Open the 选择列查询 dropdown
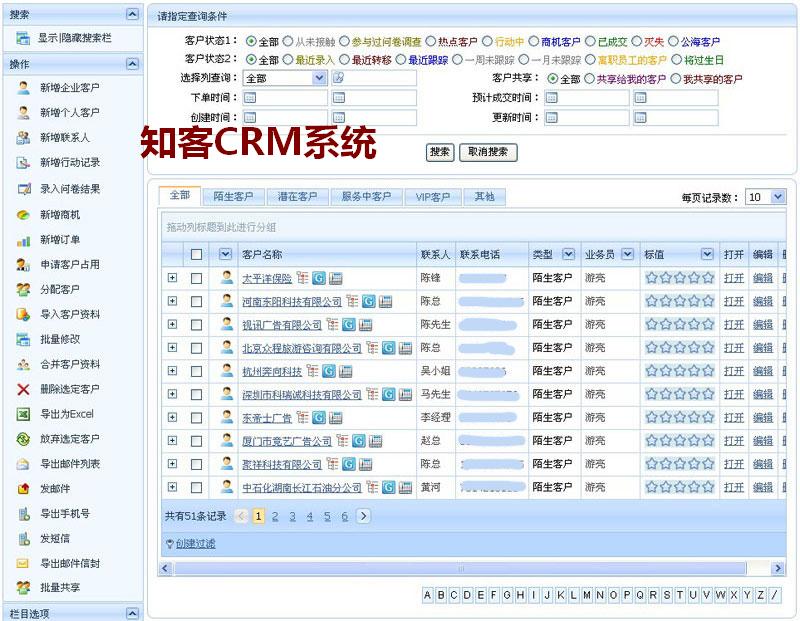800x621 pixels. pyautogui.click(x=319, y=78)
